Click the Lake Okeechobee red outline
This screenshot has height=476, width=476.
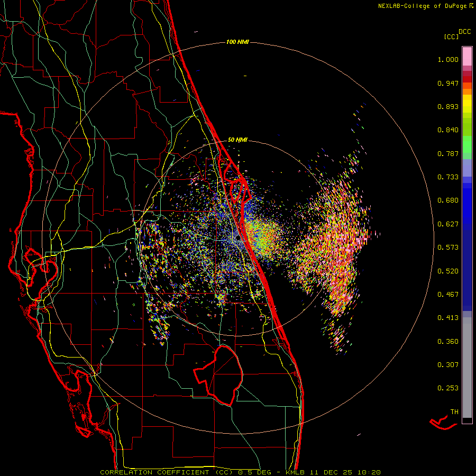(x=218, y=376)
